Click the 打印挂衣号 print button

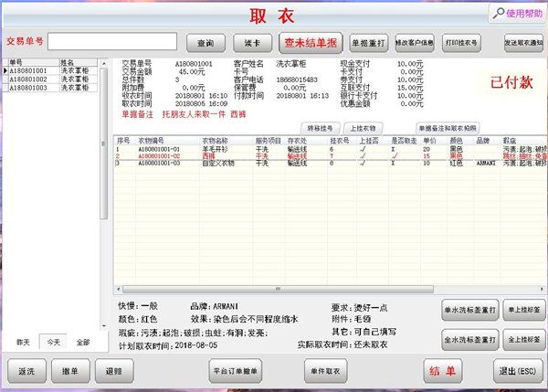point(462,42)
